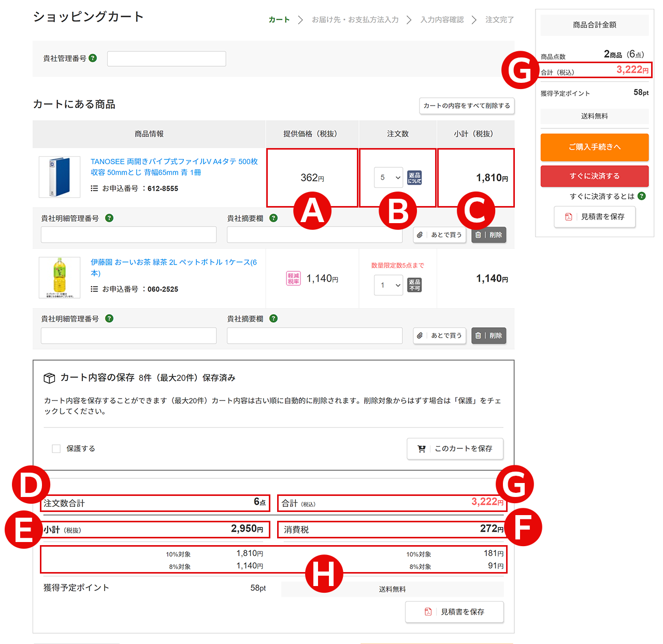
Task: Click help icon next to すぐに決済するとは
Action: (642, 196)
